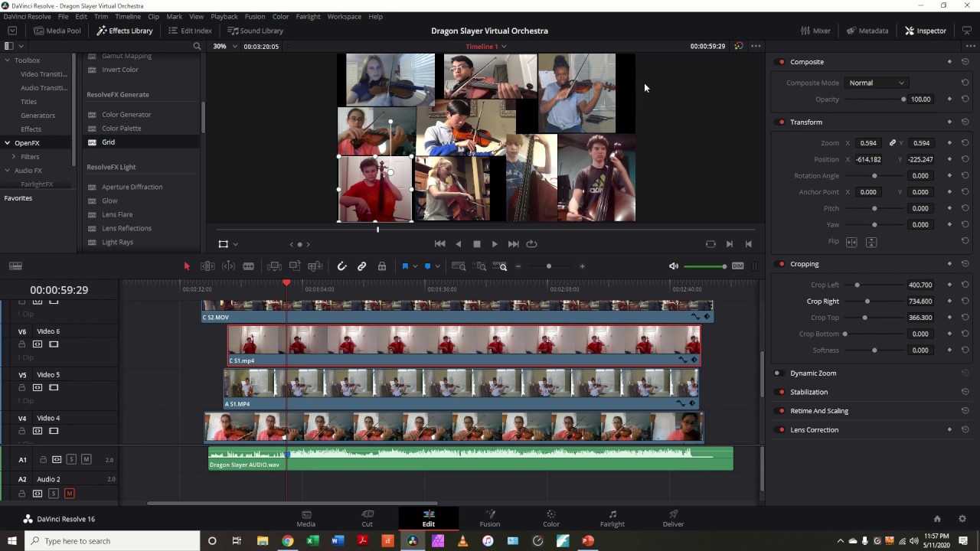Screen dimensions: 980x551
Task: Toggle the Inspector panel
Action: [926, 31]
